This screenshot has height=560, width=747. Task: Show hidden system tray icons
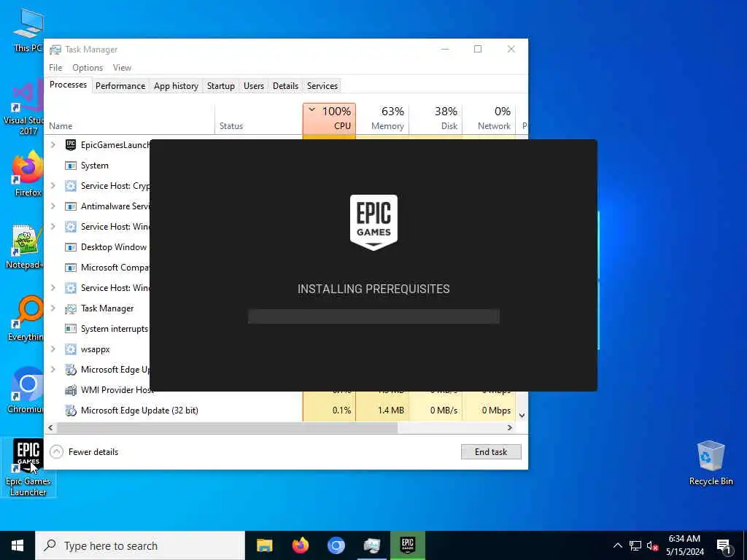617,545
